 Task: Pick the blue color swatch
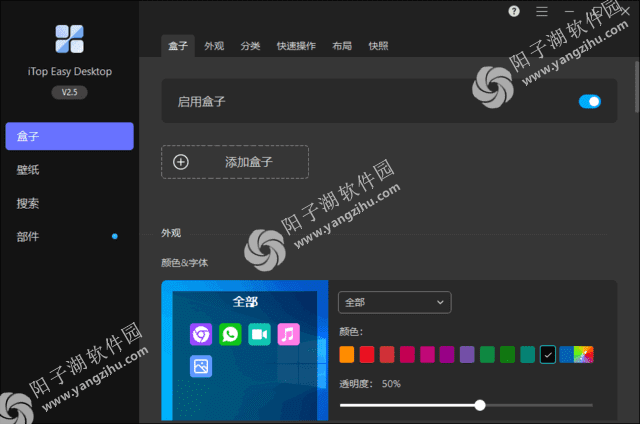[566, 354]
